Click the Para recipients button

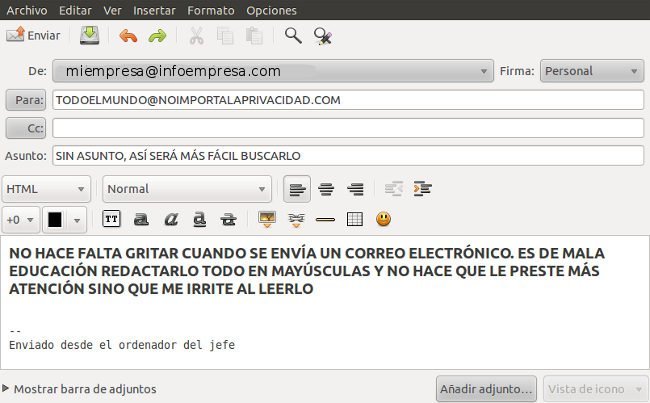point(26,100)
